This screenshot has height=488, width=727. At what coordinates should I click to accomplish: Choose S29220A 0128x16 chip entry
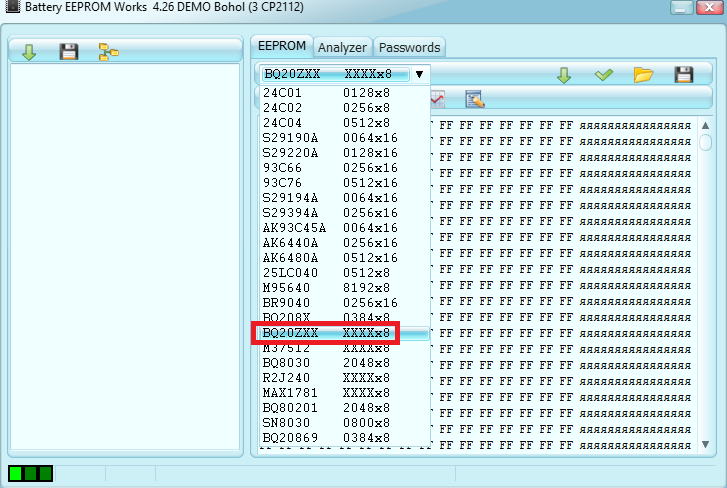[344, 152]
